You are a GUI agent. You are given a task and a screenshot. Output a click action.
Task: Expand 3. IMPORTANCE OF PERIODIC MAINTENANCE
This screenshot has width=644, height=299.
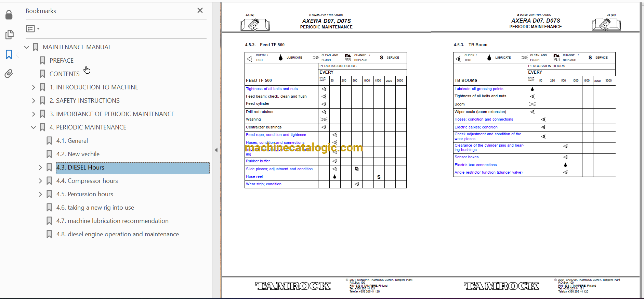(34, 114)
